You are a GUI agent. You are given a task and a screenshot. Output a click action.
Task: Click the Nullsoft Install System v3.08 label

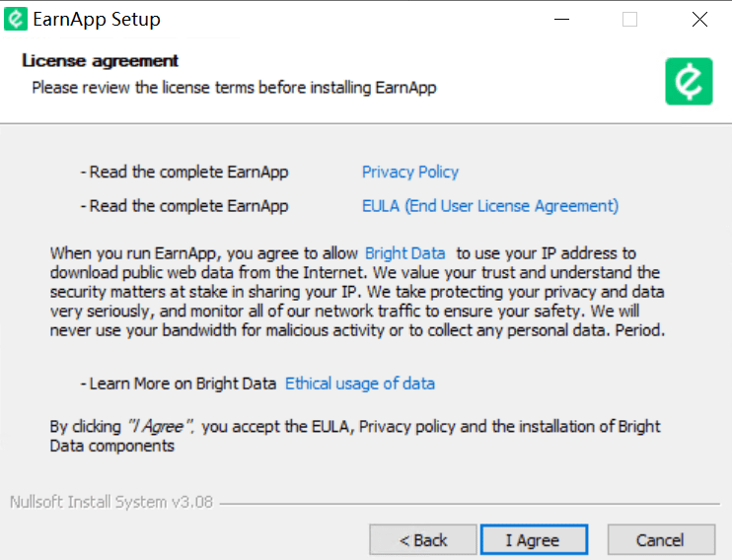pyautogui.click(x=111, y=502)
